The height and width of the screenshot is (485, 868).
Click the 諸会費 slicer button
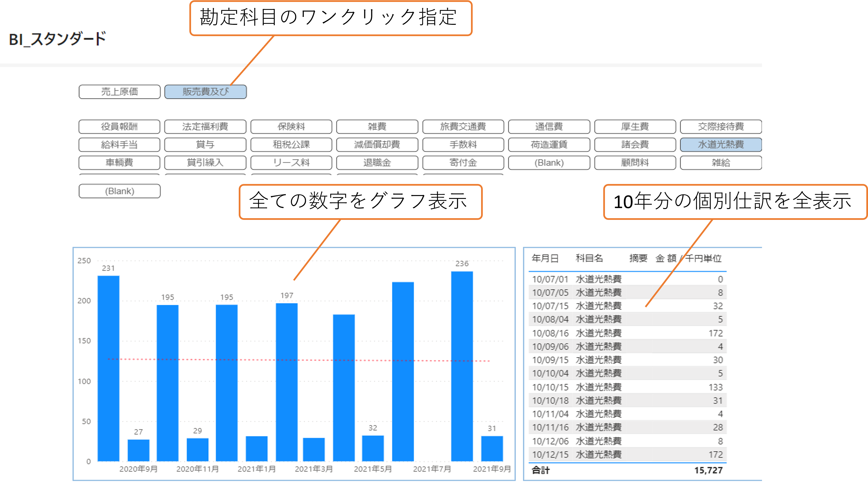(635, 144)
